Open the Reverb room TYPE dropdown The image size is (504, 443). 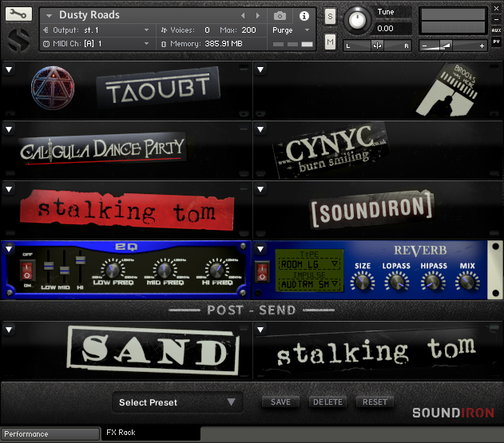pos(308,263)
